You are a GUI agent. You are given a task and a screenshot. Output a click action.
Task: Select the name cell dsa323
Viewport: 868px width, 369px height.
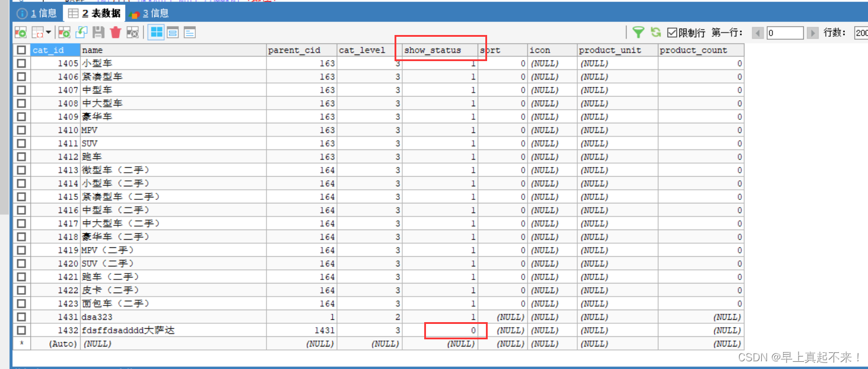coord(173,317)
